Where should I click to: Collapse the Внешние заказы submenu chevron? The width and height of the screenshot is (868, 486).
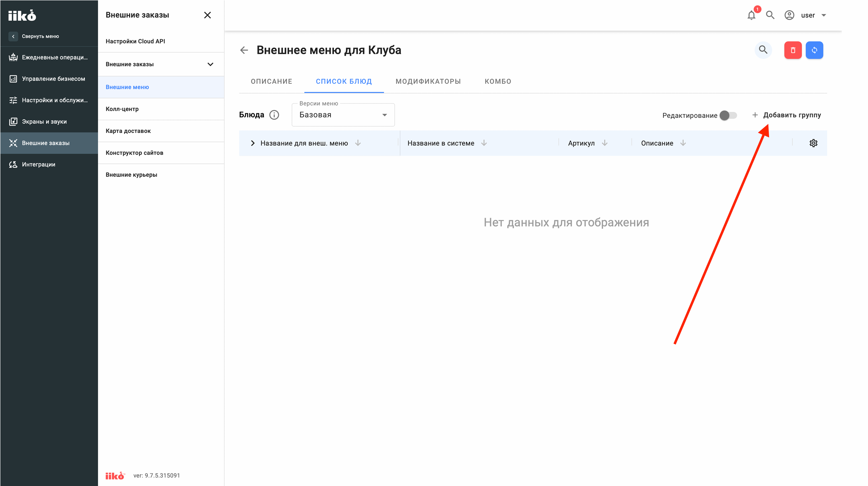pyautogui.click(x=210, y=64)
